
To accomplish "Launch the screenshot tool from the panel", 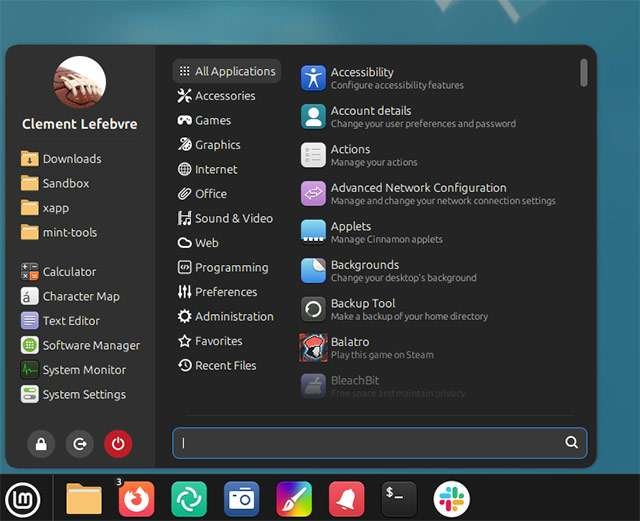I will coord(242,499).
